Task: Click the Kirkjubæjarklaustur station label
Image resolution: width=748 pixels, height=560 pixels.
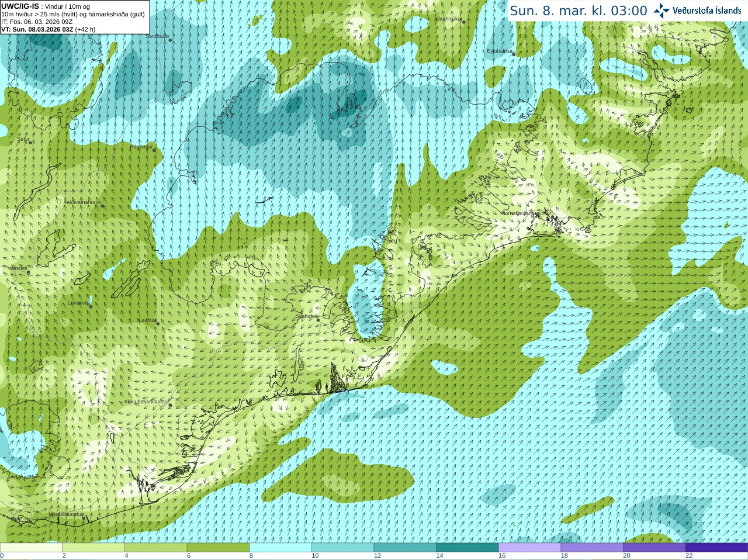Action: pos(147,402)
